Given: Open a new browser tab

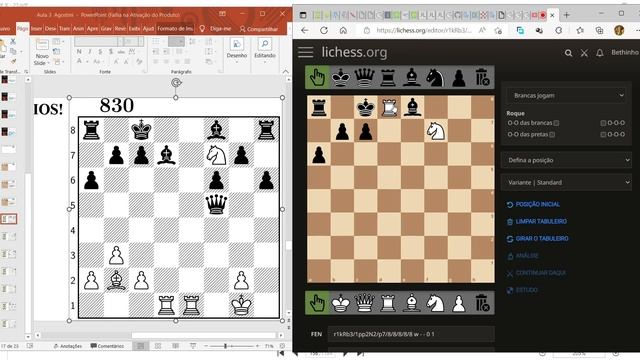Looking at the screenshot, I should pos(567,15).
